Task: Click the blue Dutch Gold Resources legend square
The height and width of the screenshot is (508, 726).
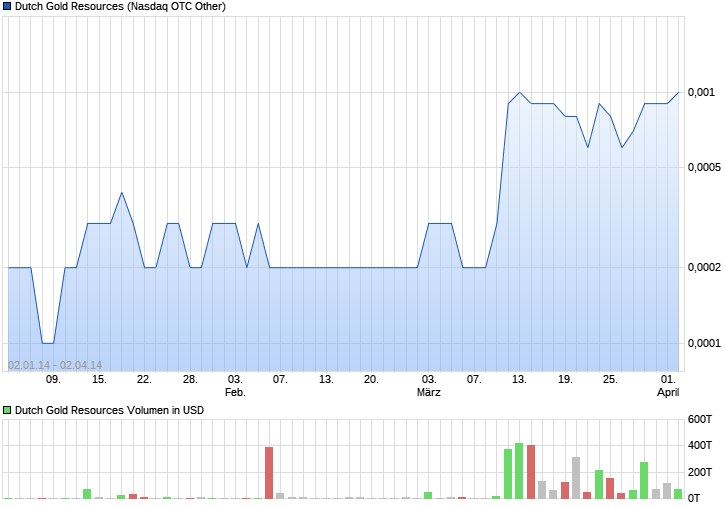Action: [x=7, y=6]
